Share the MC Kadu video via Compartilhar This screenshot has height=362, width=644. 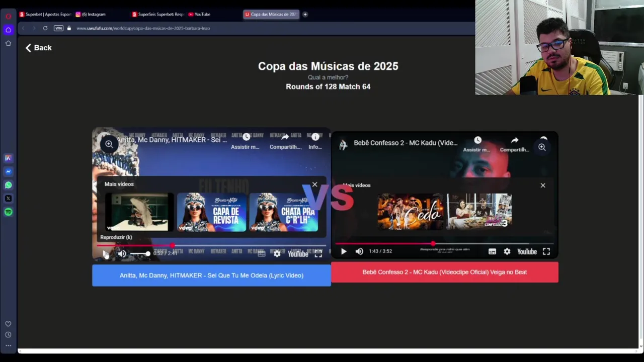click(x=515, y=144)
